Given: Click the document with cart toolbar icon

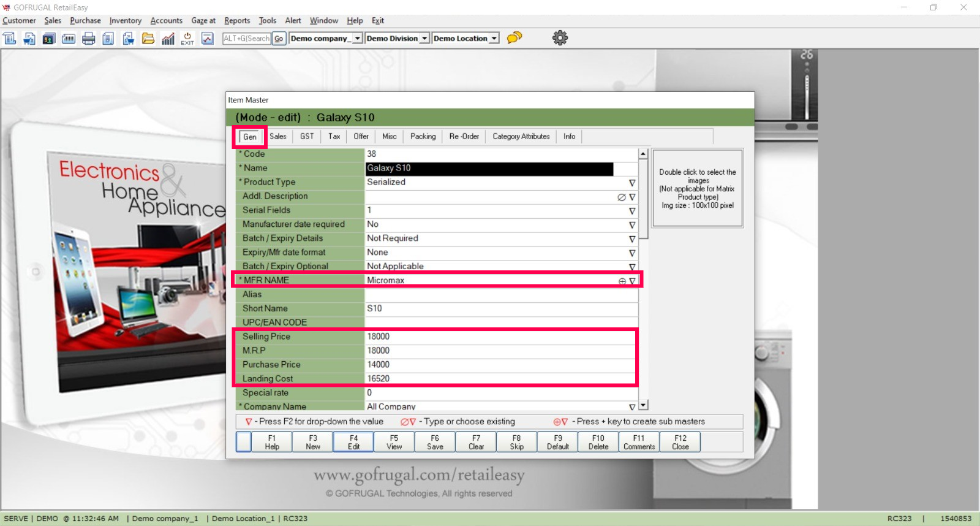Looking at the screenshot, I should [x=128, y=39].
